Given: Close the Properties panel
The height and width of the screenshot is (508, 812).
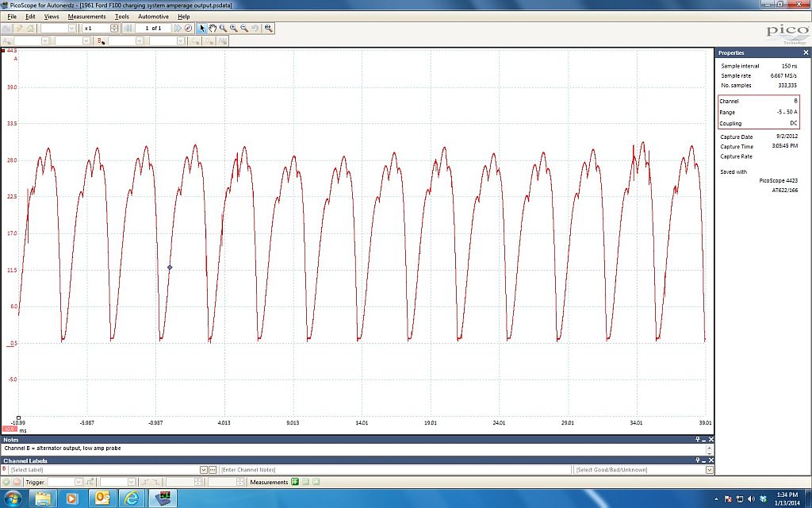Looking at the screenshot, I should pos(806,53).
